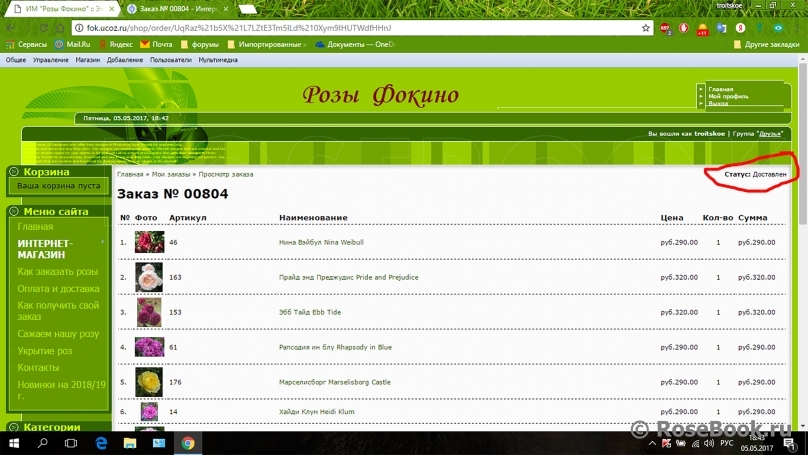Open File Explorer from the taskbar
Viewport: 808px width, 455px height.
tap(130, 443)
